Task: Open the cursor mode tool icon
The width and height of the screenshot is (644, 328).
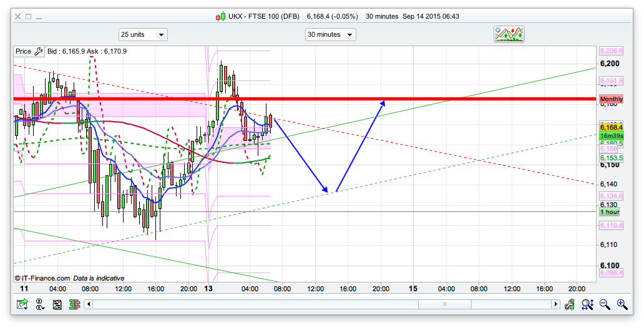Action: (x=40, y=304)
